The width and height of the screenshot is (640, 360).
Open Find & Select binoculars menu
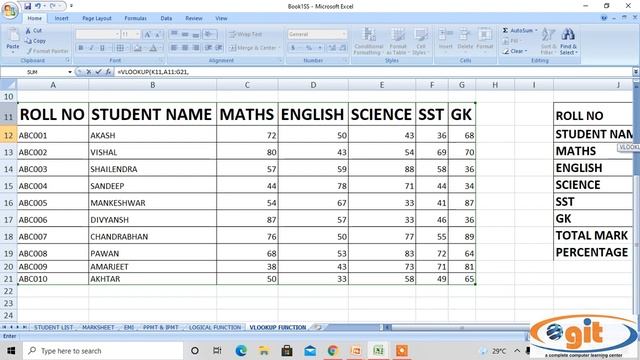click(x=568, y=41)
